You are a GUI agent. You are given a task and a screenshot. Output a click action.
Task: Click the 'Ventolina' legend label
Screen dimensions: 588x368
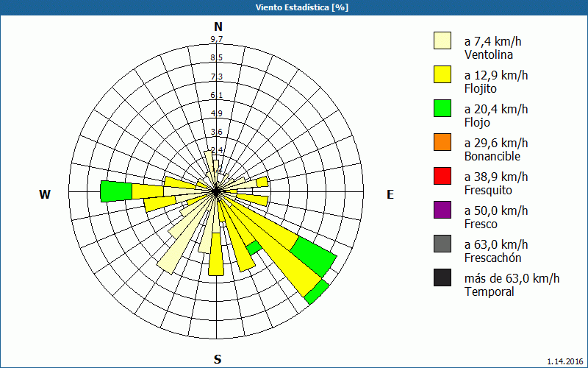point(489,54)
